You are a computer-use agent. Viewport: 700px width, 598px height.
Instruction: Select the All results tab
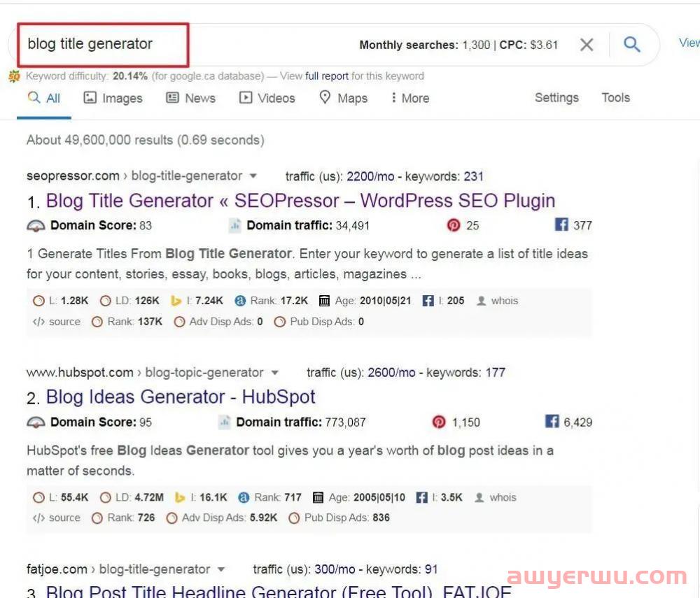[43, 98]
